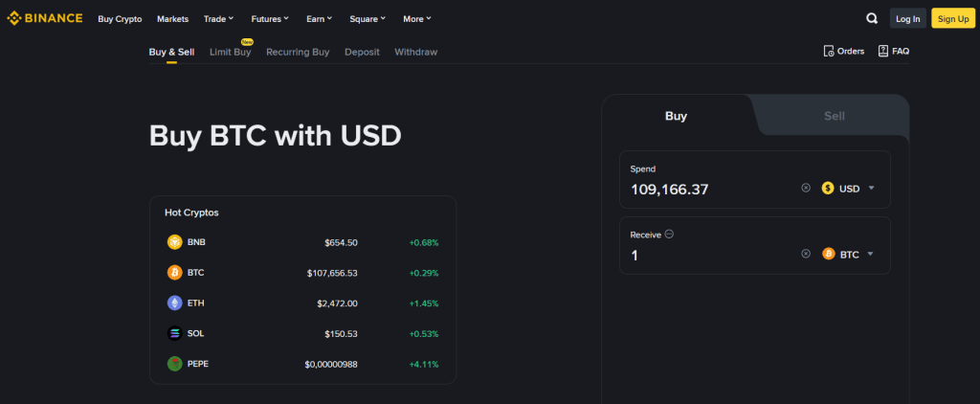Expand the More menu

[x=417, y=19]
